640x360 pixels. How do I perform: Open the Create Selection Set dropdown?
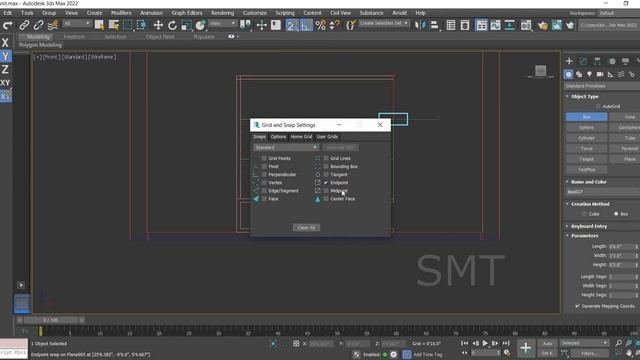point(384,23)
